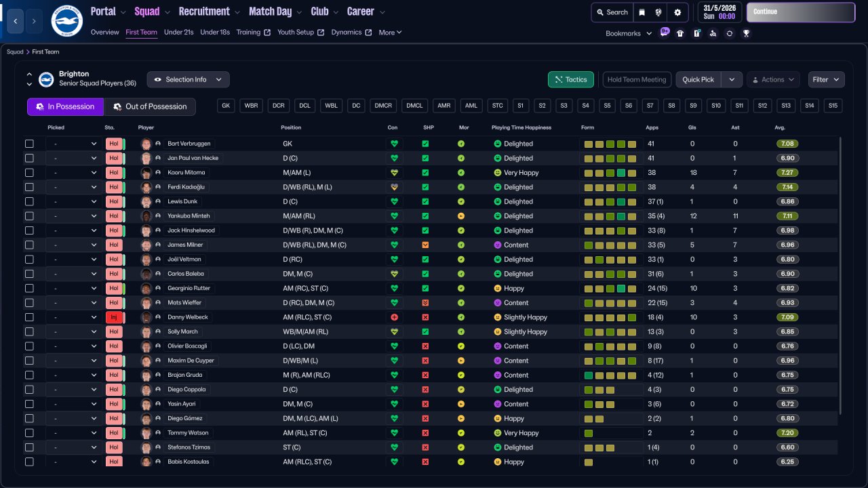Switch to Out of Possession view
868x488 pixels.
(x=150, y=106)
